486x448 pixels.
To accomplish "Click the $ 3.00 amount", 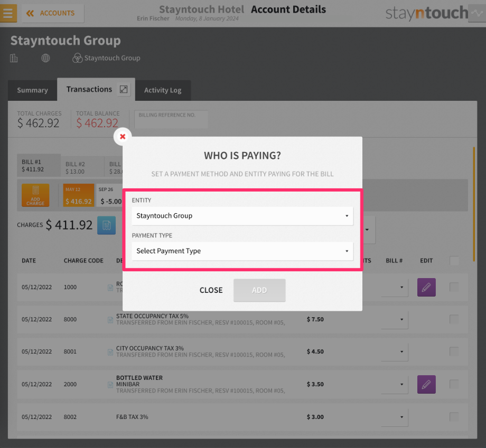I will (315, 417).
